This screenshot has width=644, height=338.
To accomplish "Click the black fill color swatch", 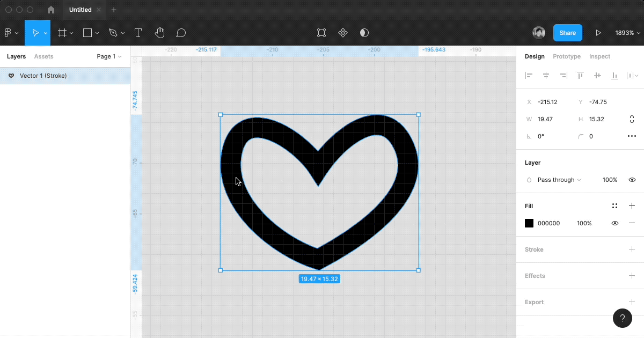I will click(529, 223).
